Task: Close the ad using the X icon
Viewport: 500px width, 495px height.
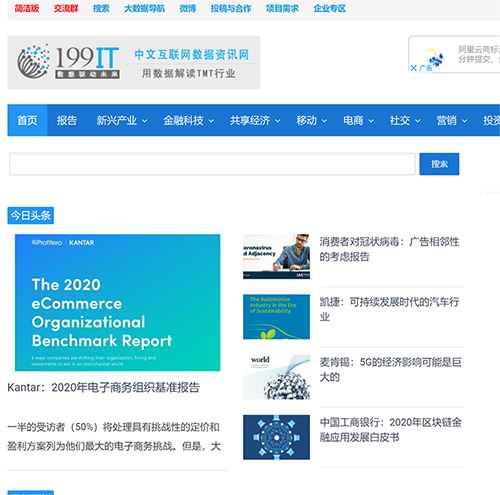Action: coord(414,68)
